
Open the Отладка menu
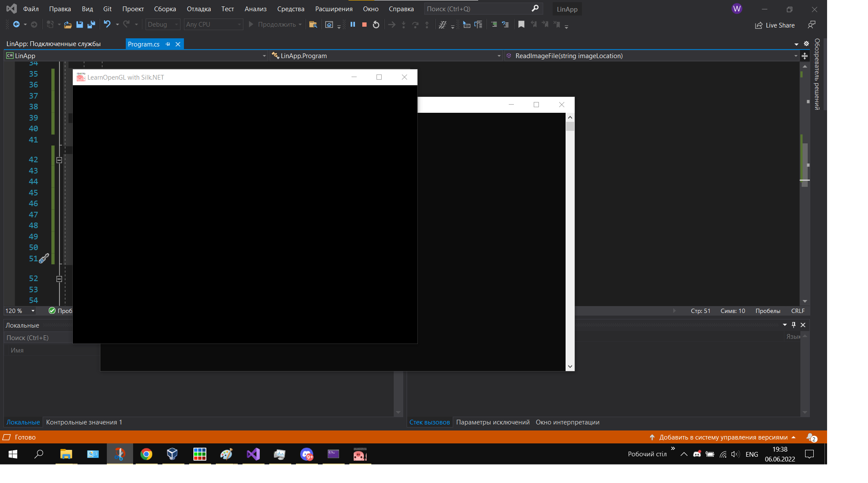199,9
